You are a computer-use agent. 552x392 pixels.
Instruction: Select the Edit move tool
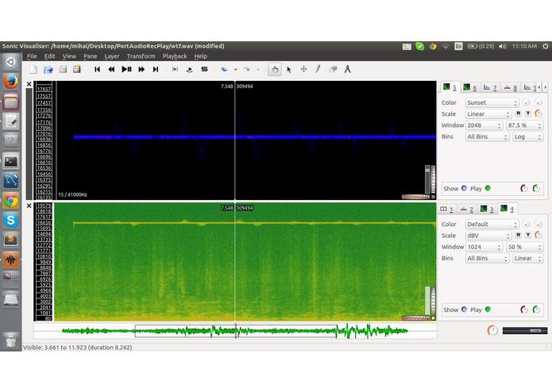coord(303,69)
